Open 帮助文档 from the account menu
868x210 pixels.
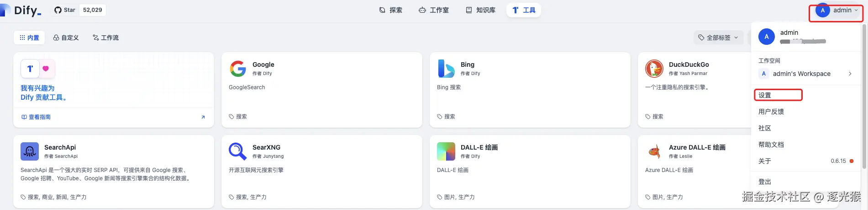[771, 145]
